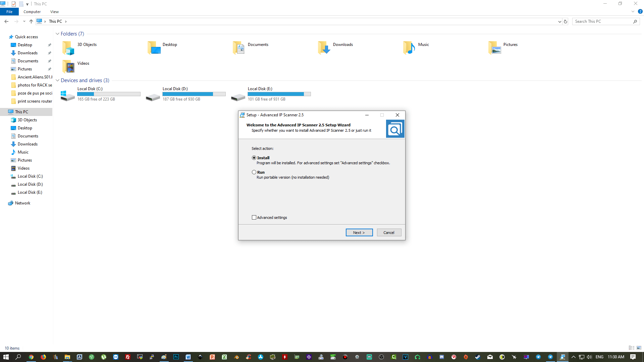Select Quick access in the navigation pane
The width and height of the screenshot is (644, 362).
click(x=26, y=37)
